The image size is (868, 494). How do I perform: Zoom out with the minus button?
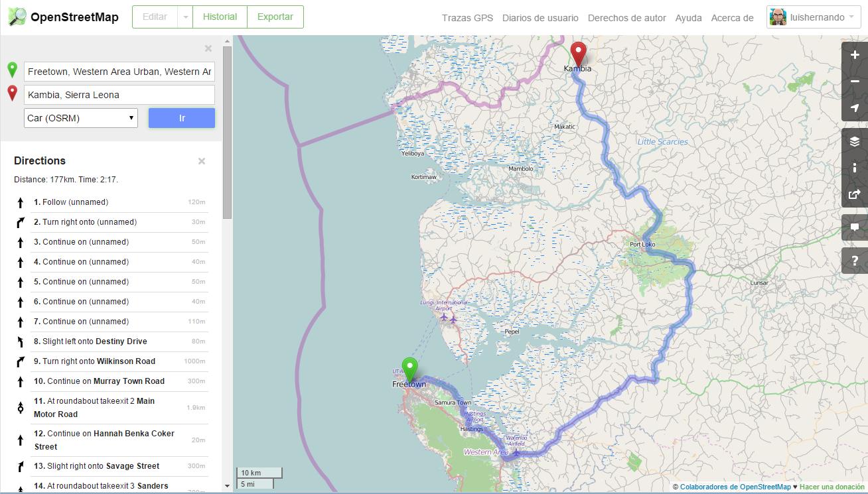[x=855, y=82]
